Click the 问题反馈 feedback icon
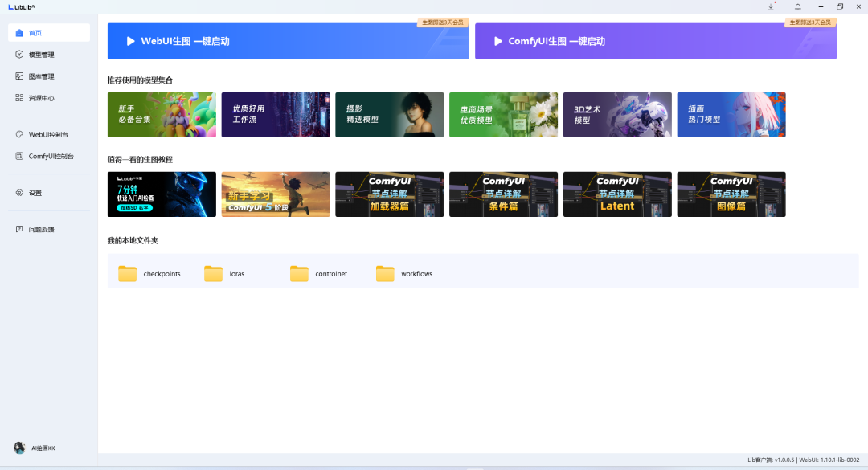Image resolution: width=868 pixels, height=470 pixels. [19, 229]
